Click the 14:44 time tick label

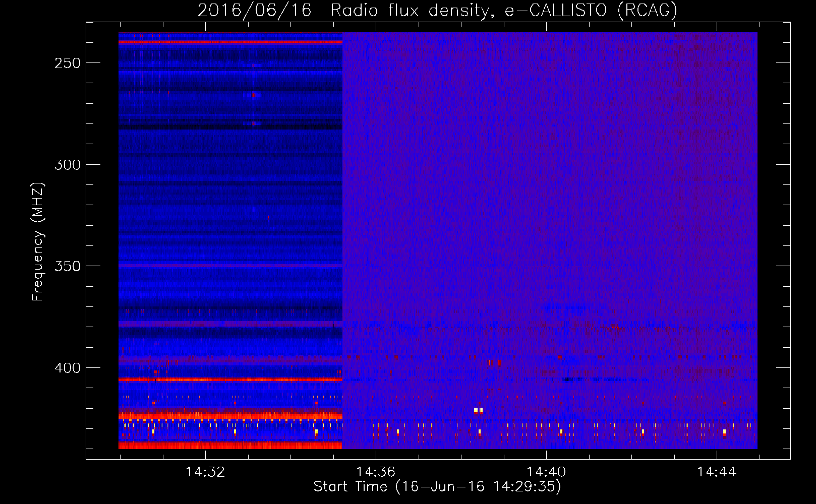pyautogui.click(x=717, y=472)
